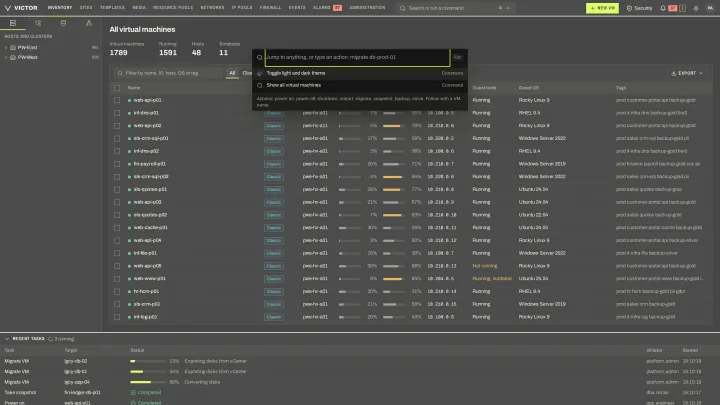Click the Export download icon
This screenshot has width=720, height=405.
[x=674, y=73]
